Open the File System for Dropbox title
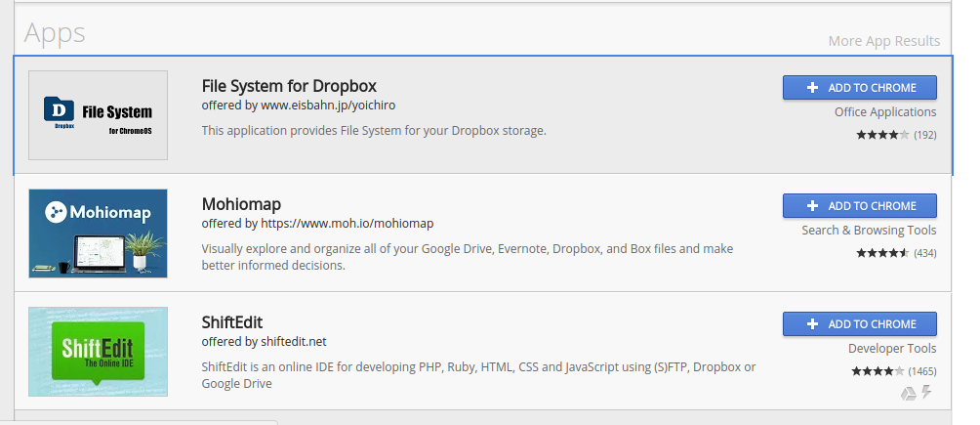This screenshot has width=980, height=425. point(289,86)
